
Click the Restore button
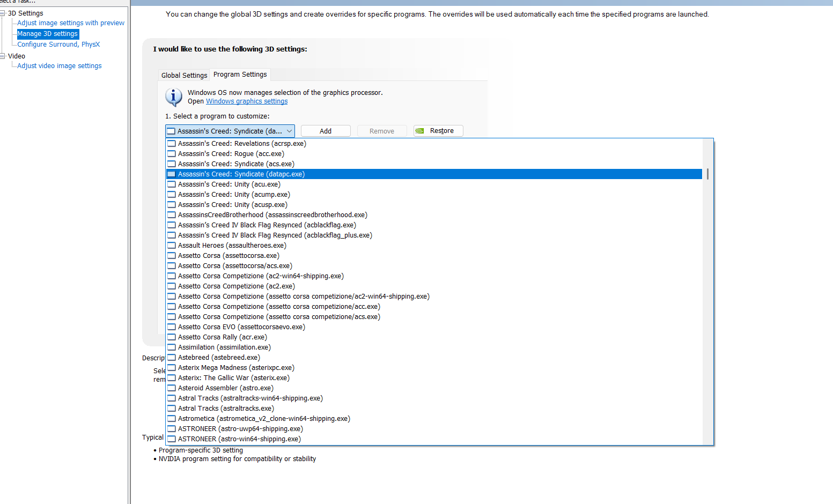click(x=438, y=131)
